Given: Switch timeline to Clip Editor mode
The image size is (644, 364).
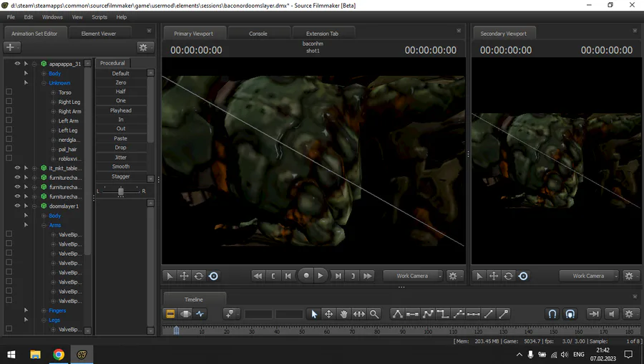Looking at the screenshot, I should [170, 314].
